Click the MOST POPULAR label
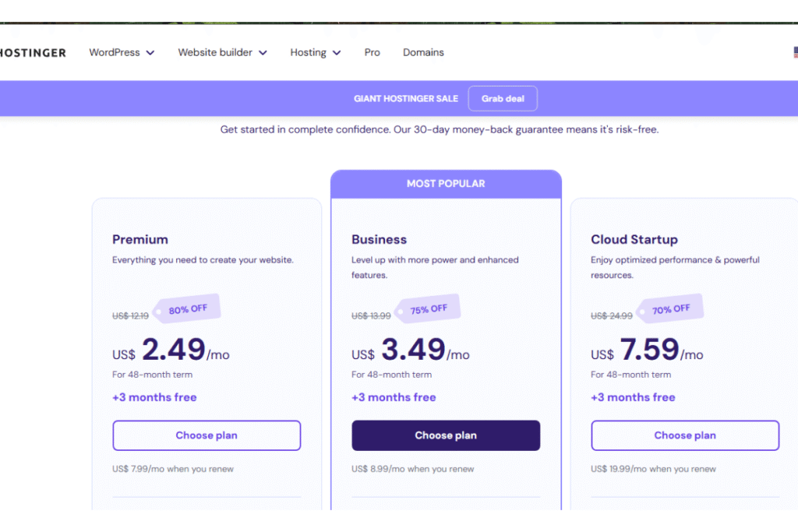The height and width of the screenshot is (532, 798). (446, 184)
